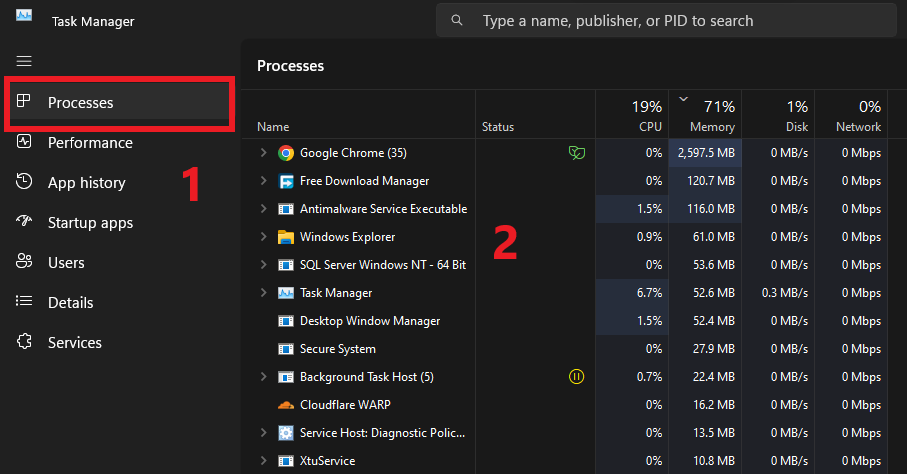Click the Task Manager process icon
Image resolution: width=907 pixels, height=474 pixels.
pyautogui.click(x=286, y=293)
